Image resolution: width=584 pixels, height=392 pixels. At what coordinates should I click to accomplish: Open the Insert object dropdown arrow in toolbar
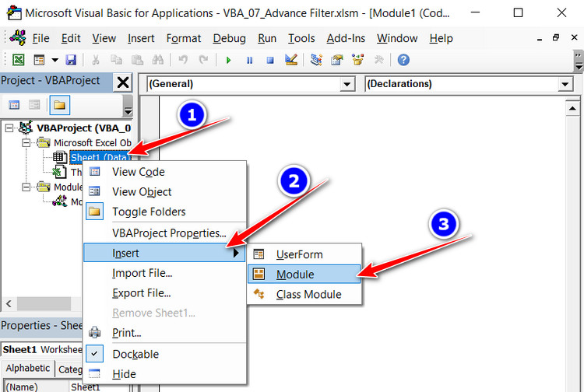[55, 60]
